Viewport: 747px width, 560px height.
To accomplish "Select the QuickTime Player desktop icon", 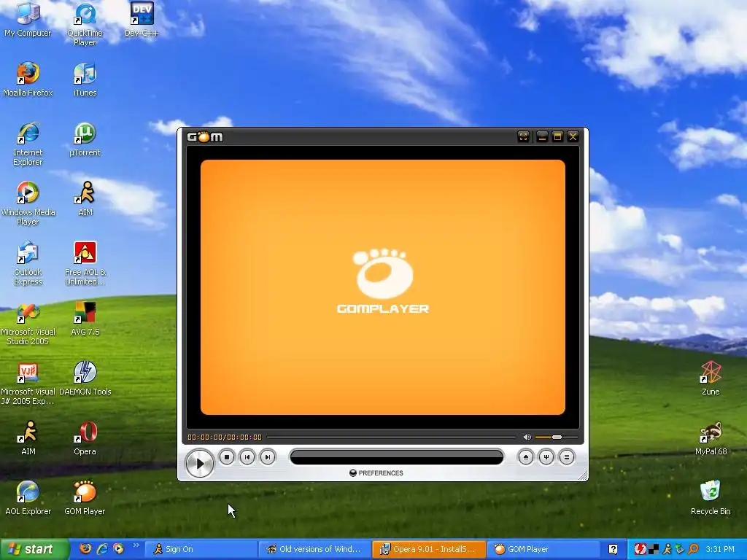I will coord(85,24).
